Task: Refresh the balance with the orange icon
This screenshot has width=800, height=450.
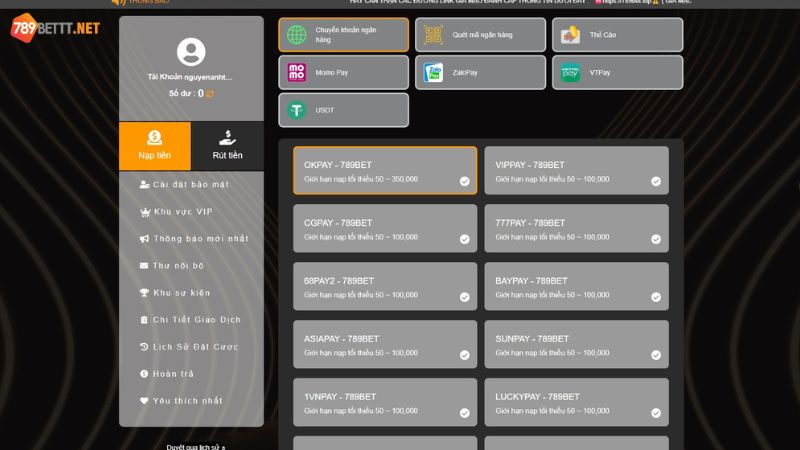Action: point(210,94)
